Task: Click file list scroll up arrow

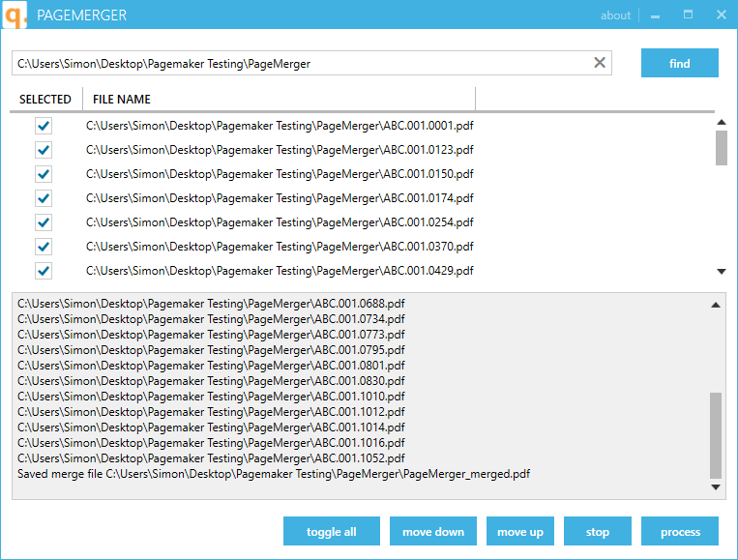Action: [721, 123]
